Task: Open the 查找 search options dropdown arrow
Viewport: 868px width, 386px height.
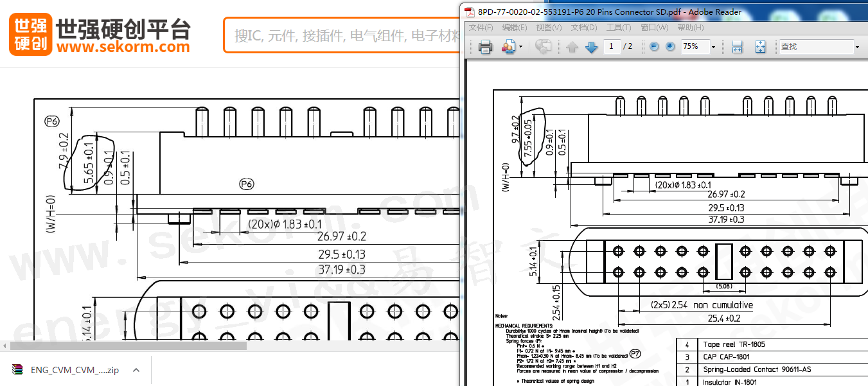Action: 856,47
